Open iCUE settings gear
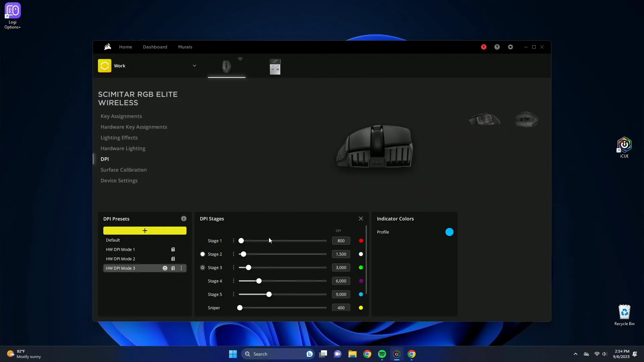Viewport: 644px width, 362px height. click(x=511, y=47)
